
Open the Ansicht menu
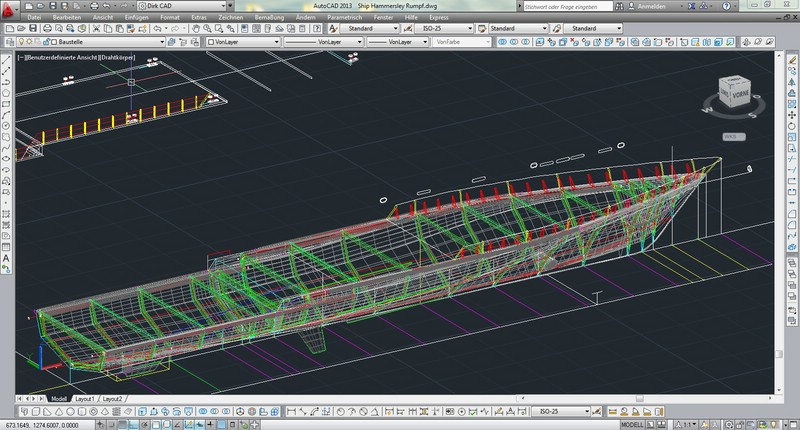click(x=103, y=17)
